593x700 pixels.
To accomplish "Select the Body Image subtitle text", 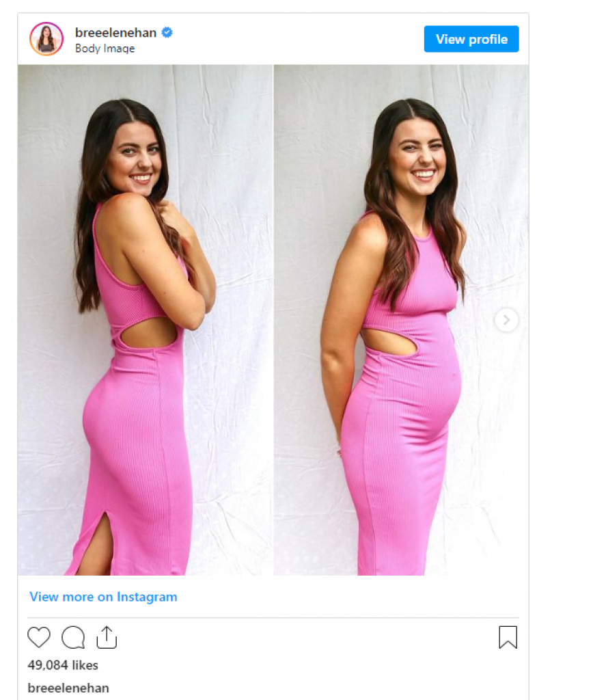I will tap(105, 49).
